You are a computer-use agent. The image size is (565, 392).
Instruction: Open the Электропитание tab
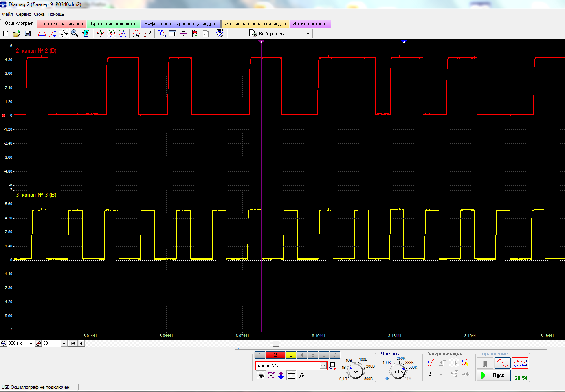pyautogui.click(x=310, y=24)
